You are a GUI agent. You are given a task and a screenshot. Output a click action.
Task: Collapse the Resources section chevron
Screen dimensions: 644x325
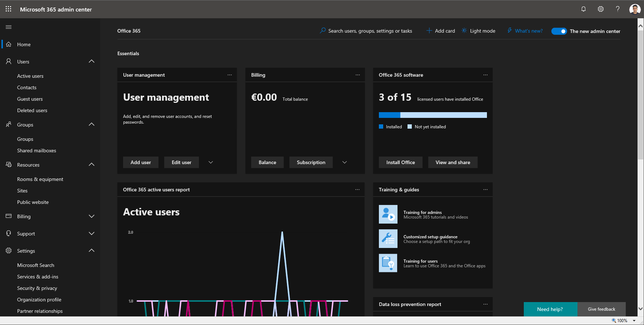tap(92, 164)
